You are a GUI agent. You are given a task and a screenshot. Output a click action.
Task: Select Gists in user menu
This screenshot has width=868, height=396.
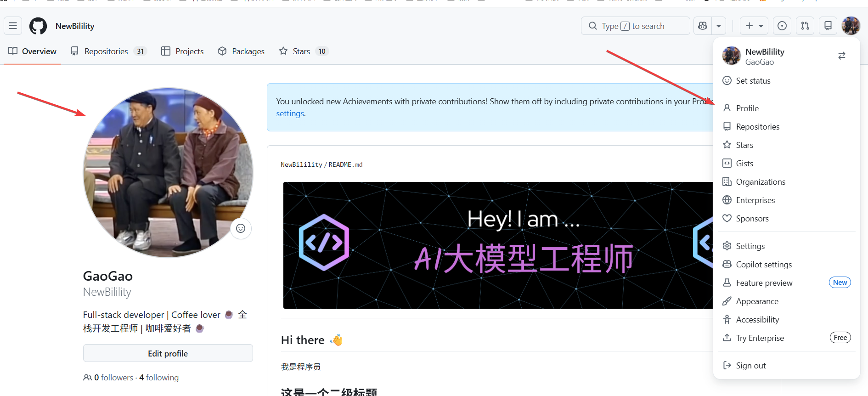786,163
